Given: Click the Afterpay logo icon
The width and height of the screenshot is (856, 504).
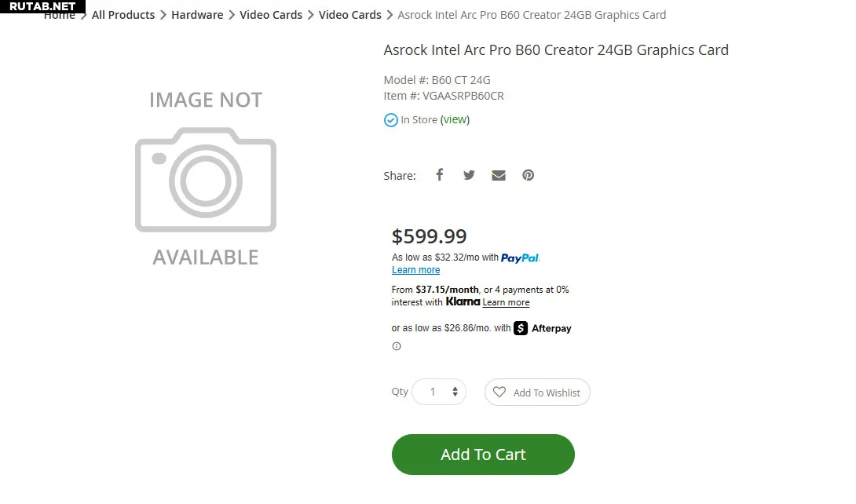Looking at the screenshot, I should point(521,328).
